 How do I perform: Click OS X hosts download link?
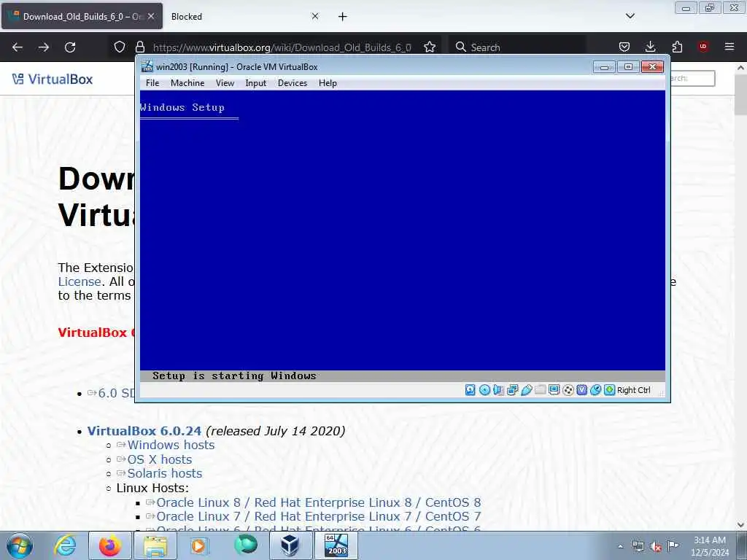(x=159, y=459)
